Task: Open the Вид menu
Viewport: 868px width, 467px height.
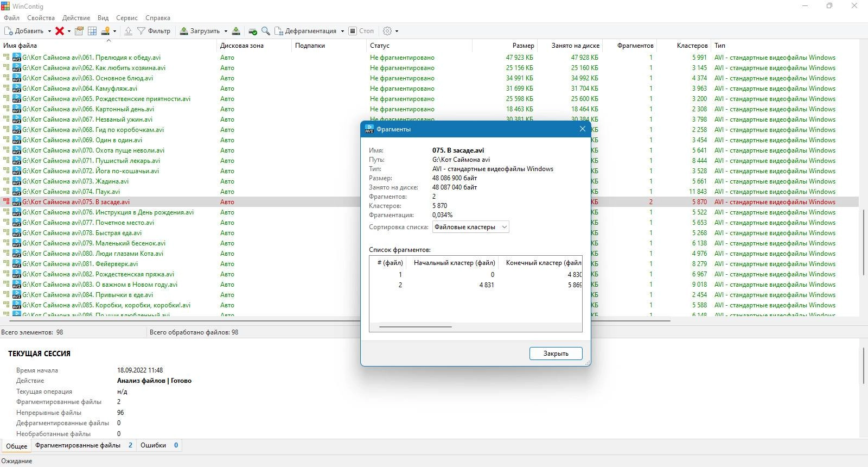Action: (103, 18)
